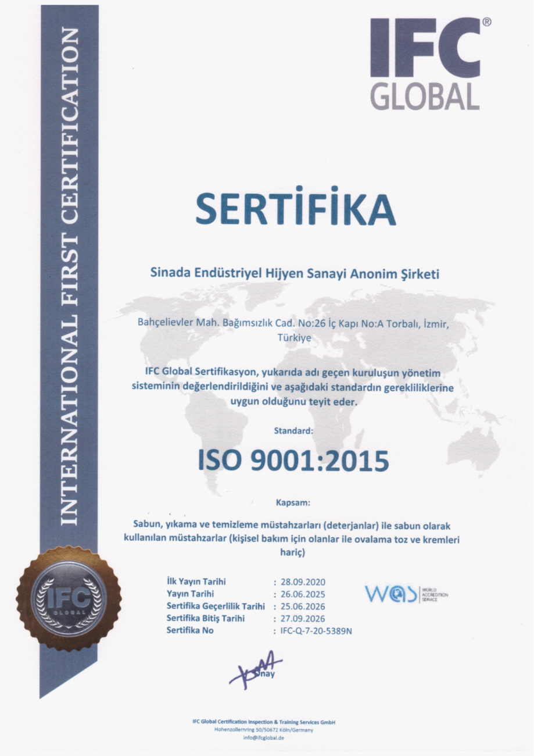Click the WAS World Accreditation Service logo

tap(406, 594)
